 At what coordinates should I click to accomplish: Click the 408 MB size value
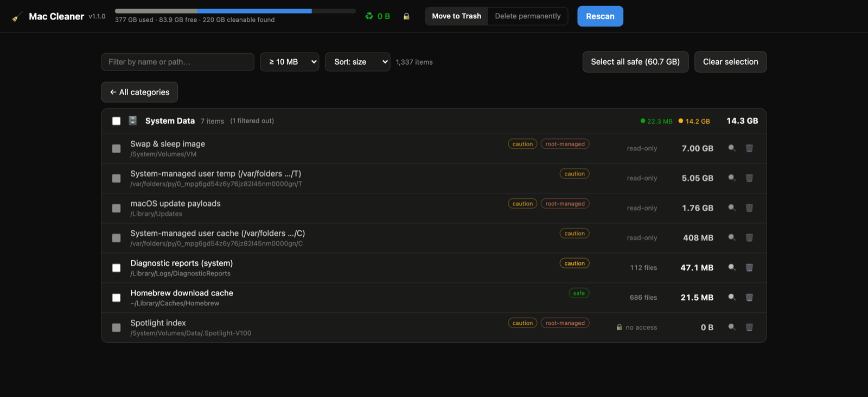tap(698, 238)
